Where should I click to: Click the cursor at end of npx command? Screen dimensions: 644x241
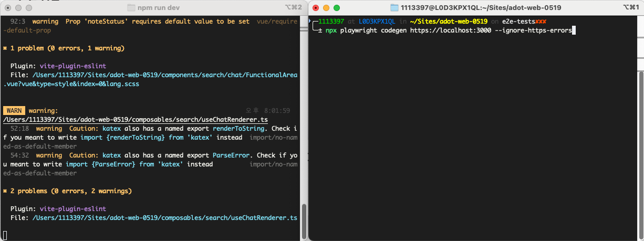(574, 30)
